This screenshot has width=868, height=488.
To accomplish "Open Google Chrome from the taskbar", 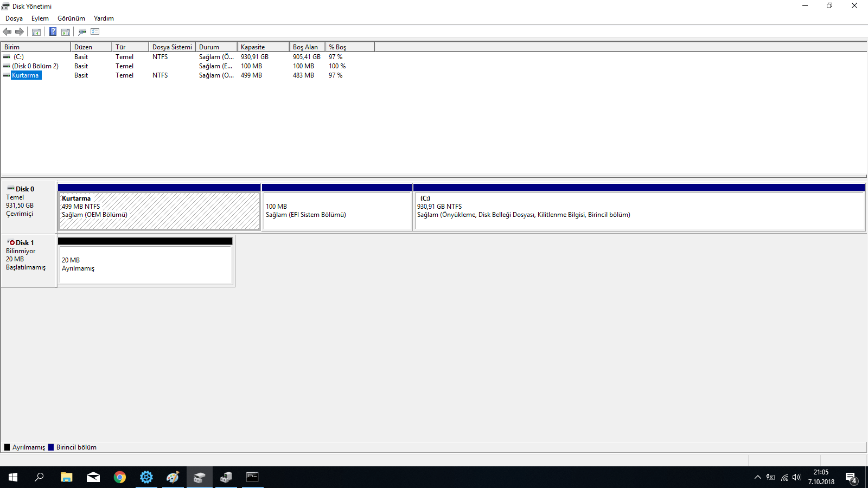I will tap(120, 477).
